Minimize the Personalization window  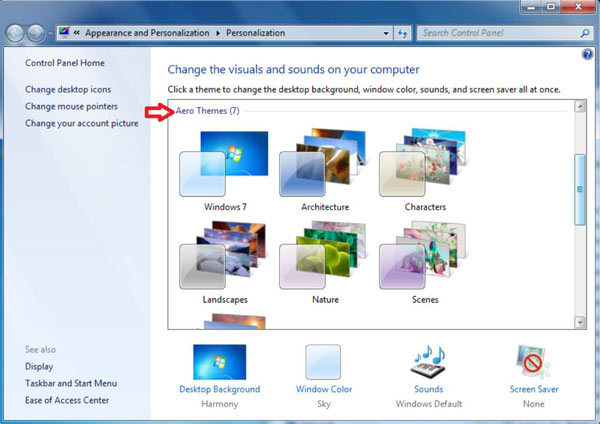pos(531,7)
